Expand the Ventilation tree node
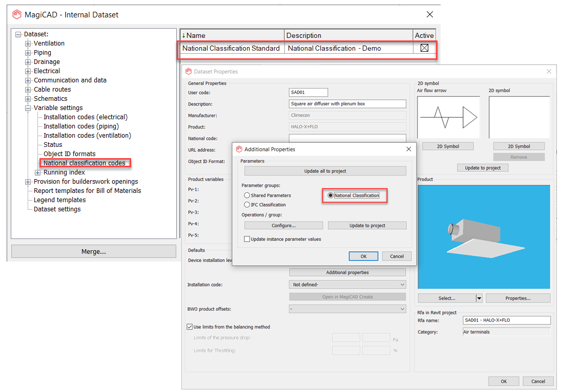 click(28, 43)
